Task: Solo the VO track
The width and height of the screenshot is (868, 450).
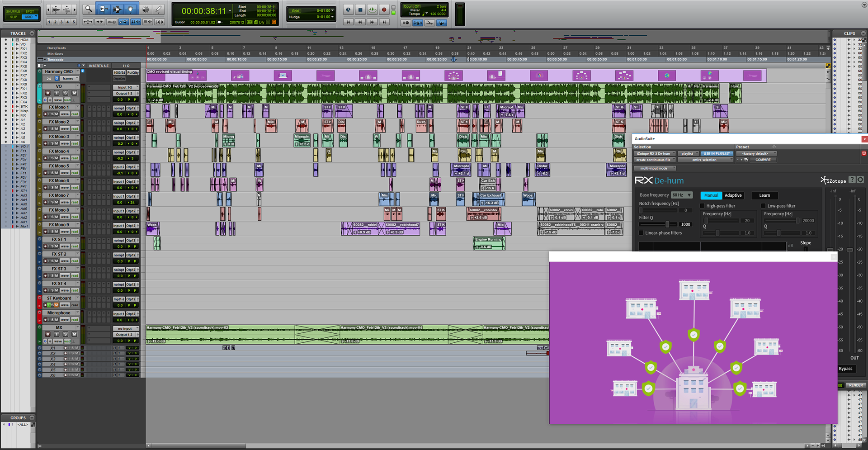Action: pos(66,93)
